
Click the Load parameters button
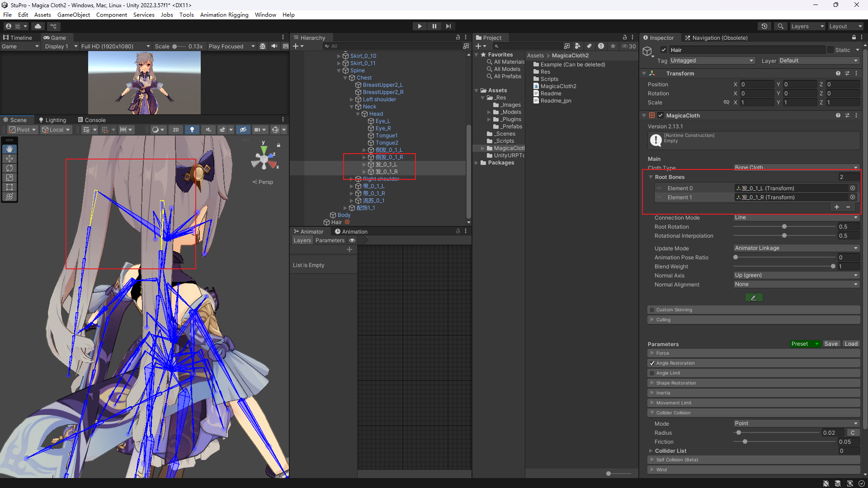pos(851,344)
